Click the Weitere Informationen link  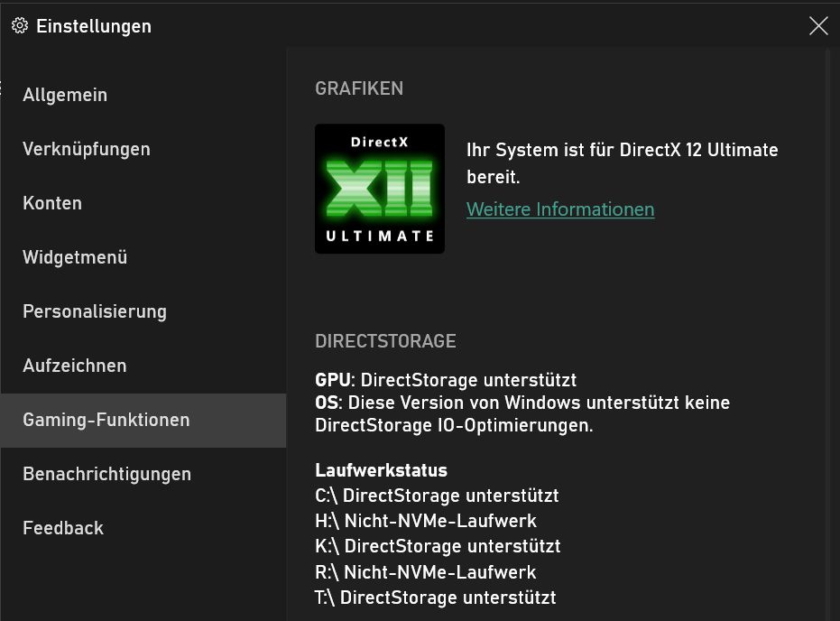pyautogui.click(x=560, y=209)
